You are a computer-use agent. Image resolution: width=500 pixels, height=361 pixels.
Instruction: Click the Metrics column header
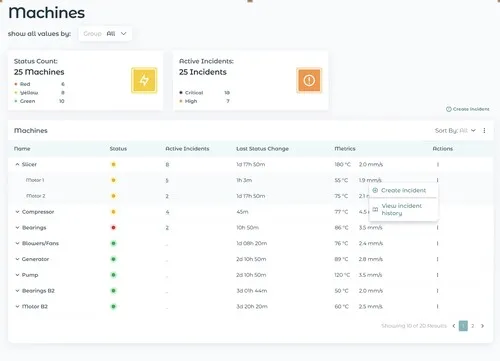coord(345,149)
